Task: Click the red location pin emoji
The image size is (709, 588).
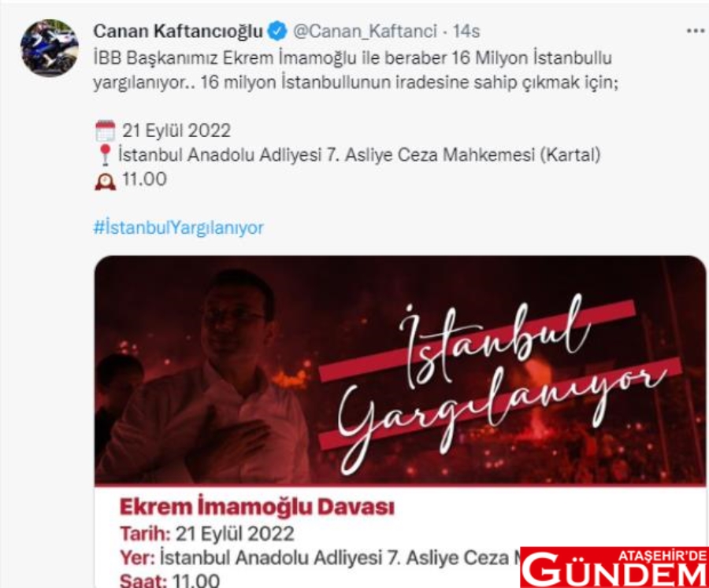Action: tap(105, 155)
